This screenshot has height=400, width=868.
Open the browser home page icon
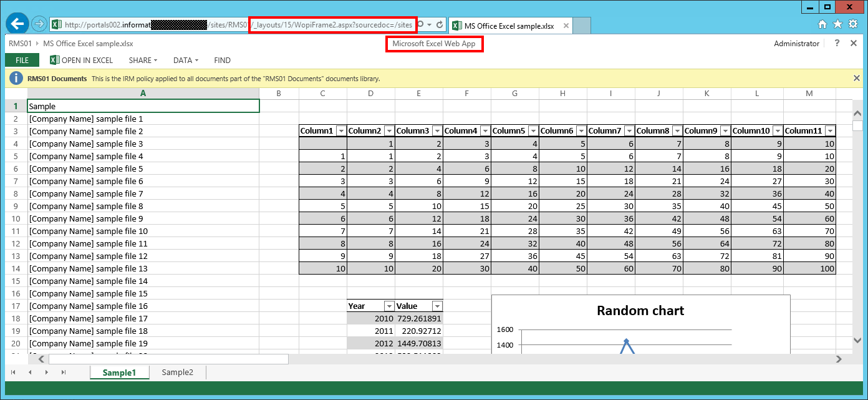[x=822, y=24]
